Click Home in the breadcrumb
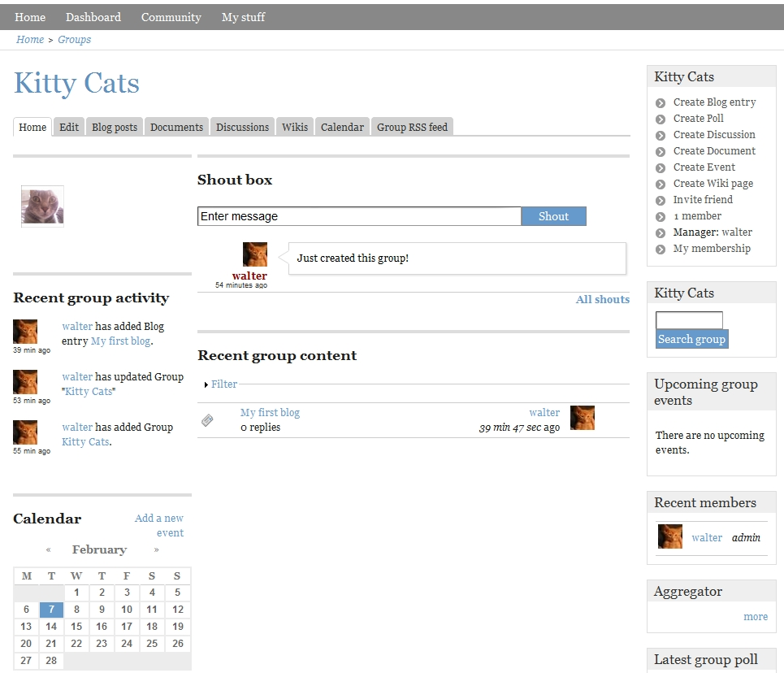This screenshot has height=673, width=784. pyautogui.click(x=30, y=40)
